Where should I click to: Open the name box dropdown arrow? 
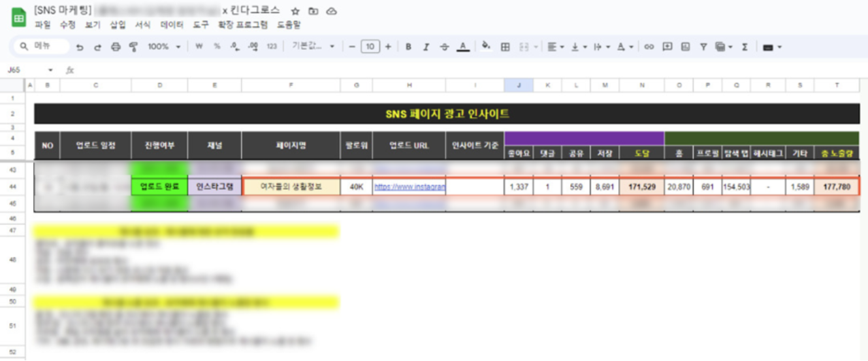click(x=51, y=70)
